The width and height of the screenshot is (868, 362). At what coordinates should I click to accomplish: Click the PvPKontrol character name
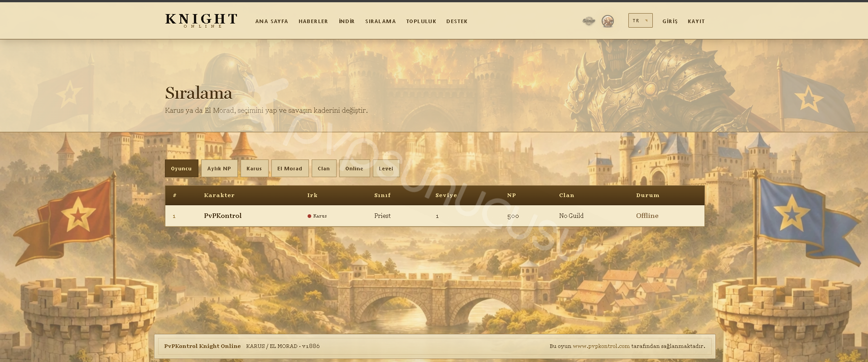222,216
